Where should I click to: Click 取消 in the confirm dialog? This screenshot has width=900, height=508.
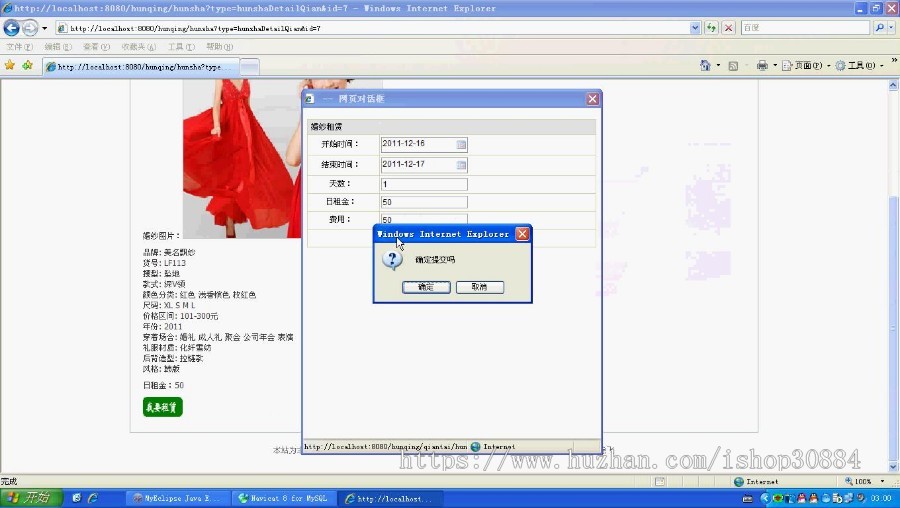[480, 287]
